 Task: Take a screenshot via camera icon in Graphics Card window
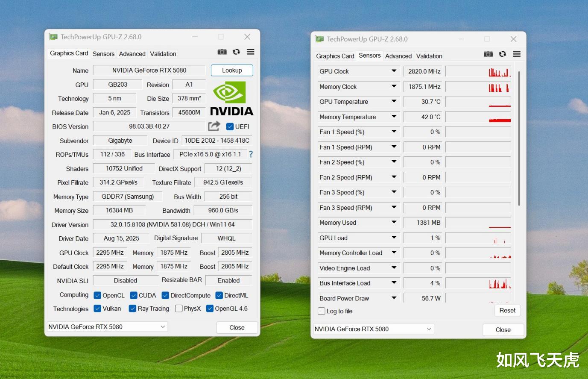click(x=222, y=52)
